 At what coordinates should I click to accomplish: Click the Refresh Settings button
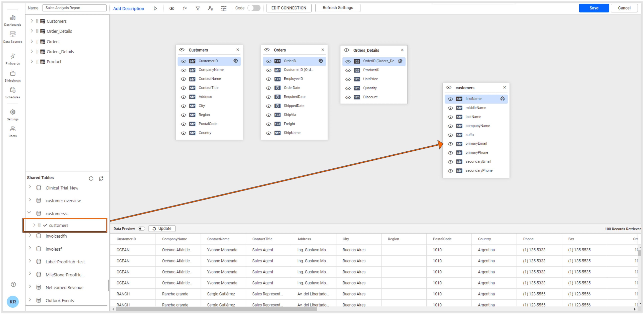pyautogui.click(x=338, y=8)
